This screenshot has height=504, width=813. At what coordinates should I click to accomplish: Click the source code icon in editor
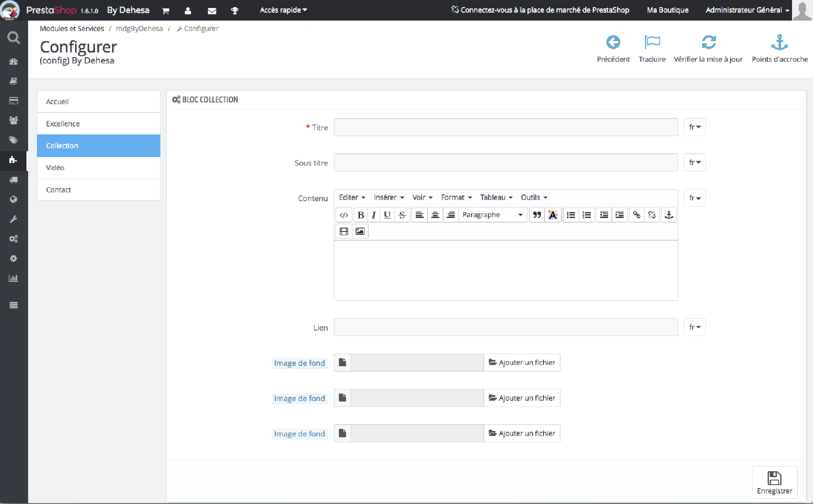344,215
